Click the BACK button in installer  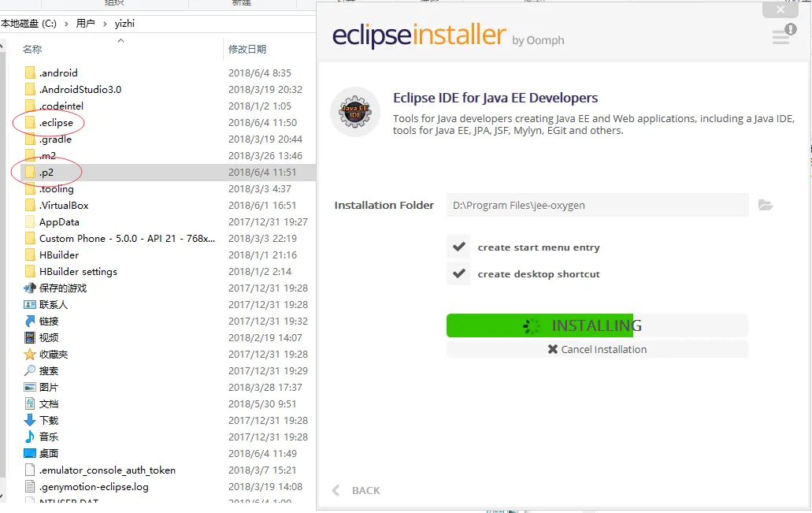tap(365, 490)
